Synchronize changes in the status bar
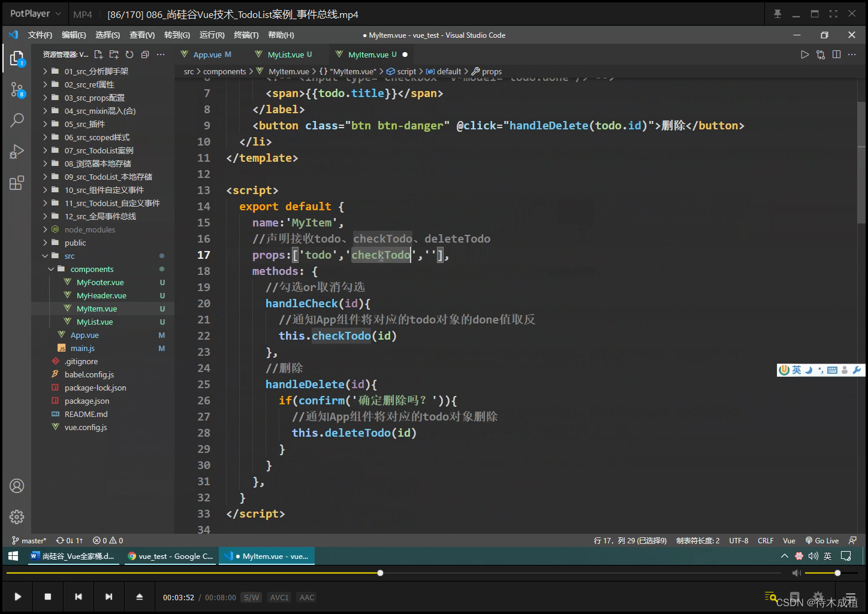 tap(70, 540)
